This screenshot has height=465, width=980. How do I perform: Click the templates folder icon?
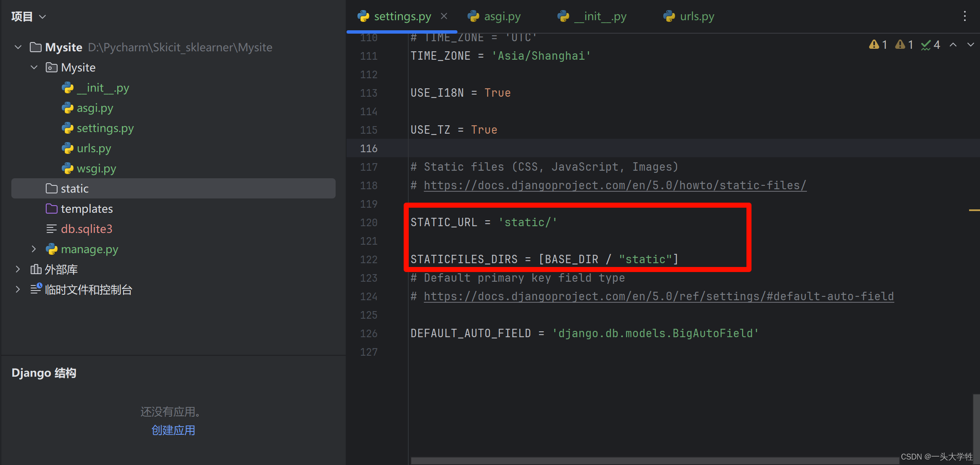click(51, 209)
